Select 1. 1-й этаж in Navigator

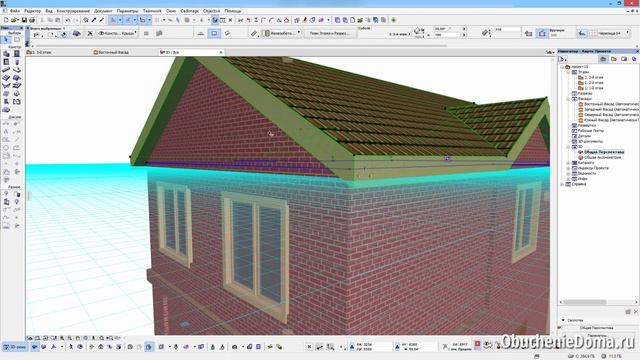tap(591, 88)
